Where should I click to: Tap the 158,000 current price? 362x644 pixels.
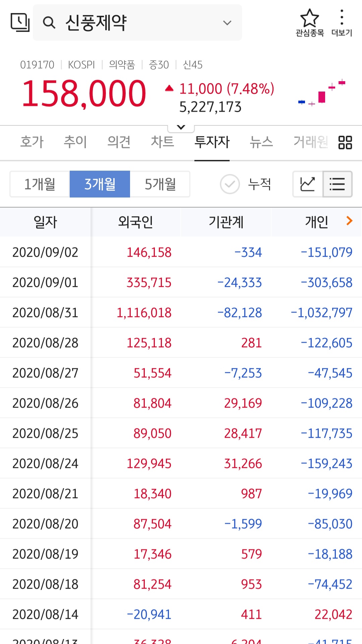tap(84, 94)
